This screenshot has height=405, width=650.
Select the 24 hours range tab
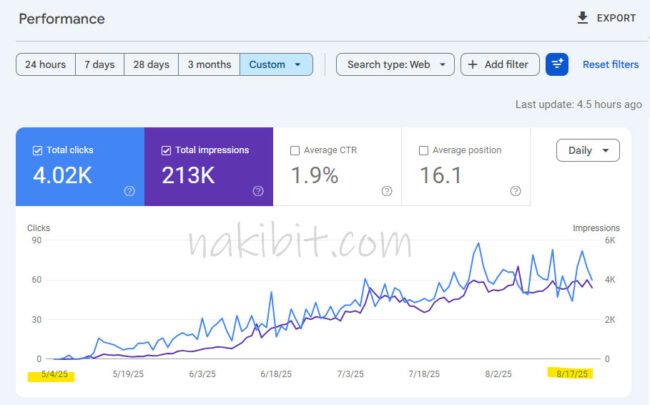[46, 65]
